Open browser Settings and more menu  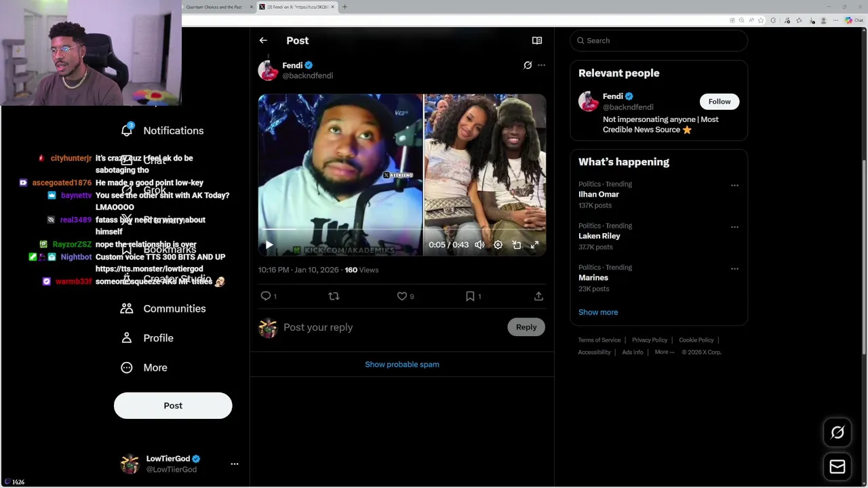835,20
